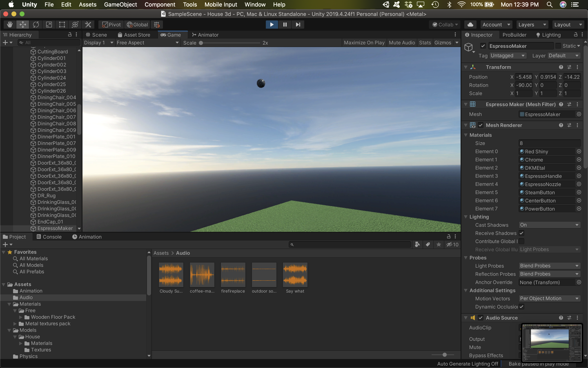Lock the Inspector panel
Screen dimensions: 588x368
tap(576, 35)
